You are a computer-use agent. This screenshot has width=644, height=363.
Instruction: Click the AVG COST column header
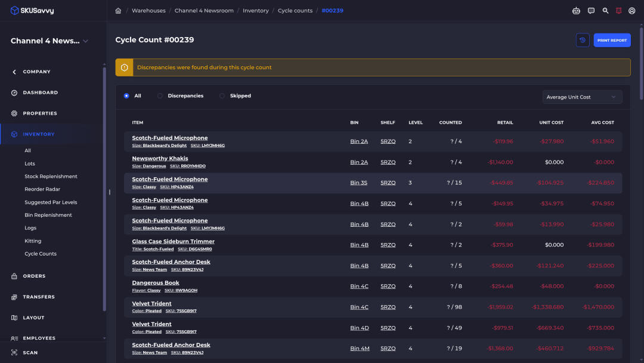pyautogui.click(x=602, y=122)
